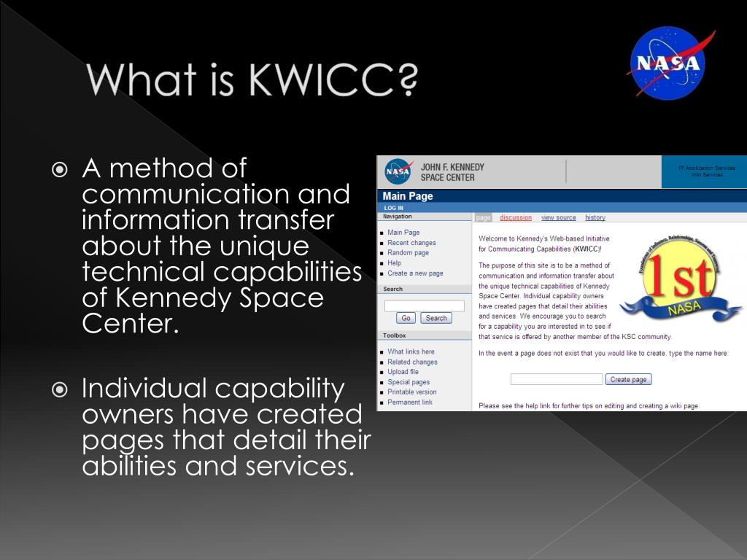Open the Permanent link

click(x=410, y=402)
